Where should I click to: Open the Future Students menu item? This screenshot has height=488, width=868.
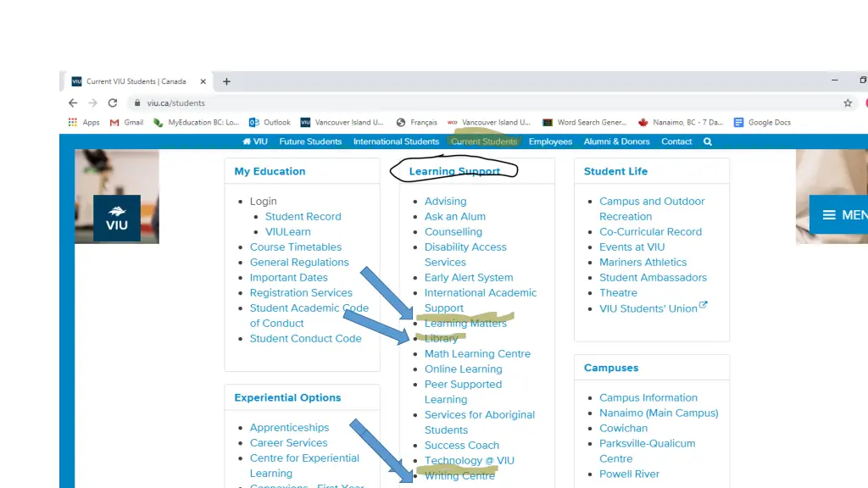[x=310, y=141]
